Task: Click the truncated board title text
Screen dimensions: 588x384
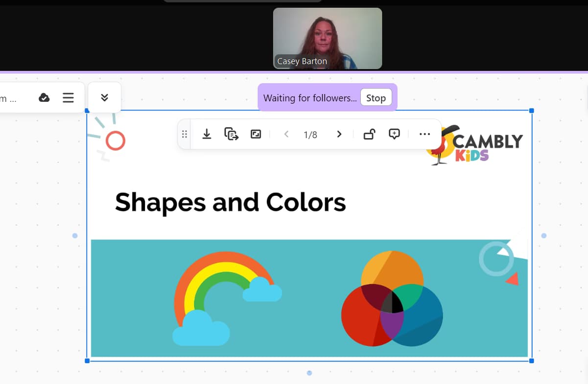Action: (8, 99)
